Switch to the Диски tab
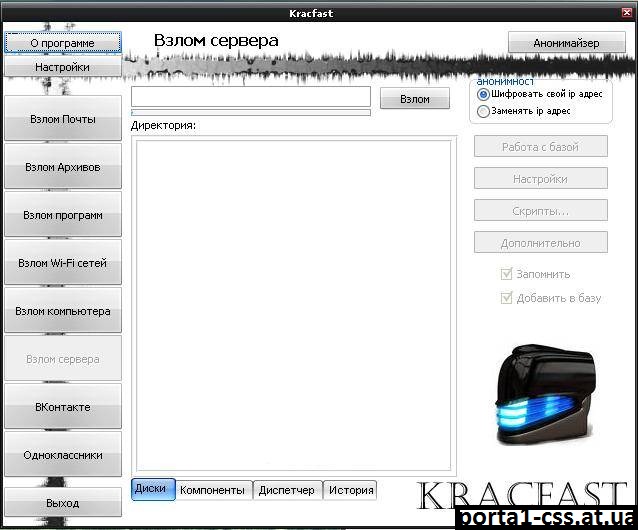638x530 pixels. [x=153, y=489]
